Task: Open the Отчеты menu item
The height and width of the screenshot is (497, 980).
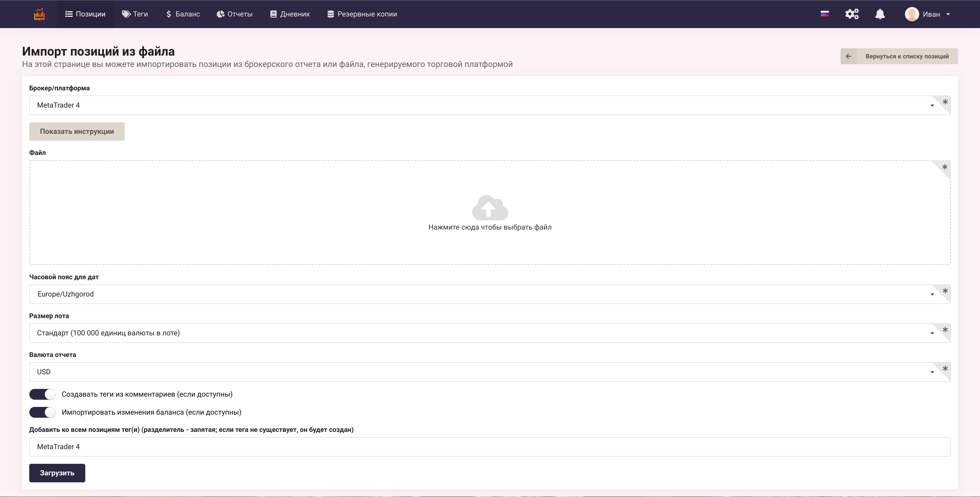Action: click(234, 14)
